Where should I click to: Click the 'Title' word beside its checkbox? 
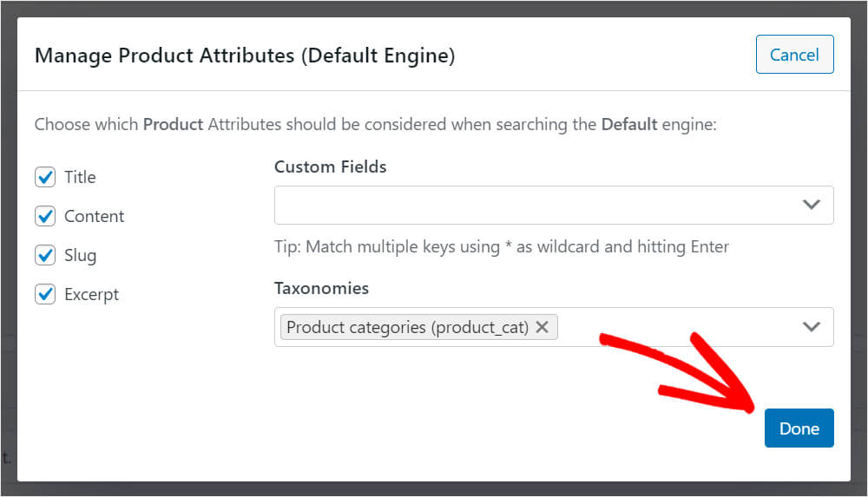tap(80, 177)
